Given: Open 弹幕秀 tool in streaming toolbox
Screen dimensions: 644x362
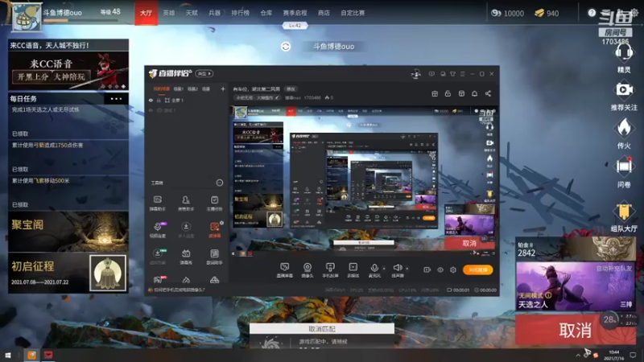Looking at the screenshot, I should click(x=186, y=257).
